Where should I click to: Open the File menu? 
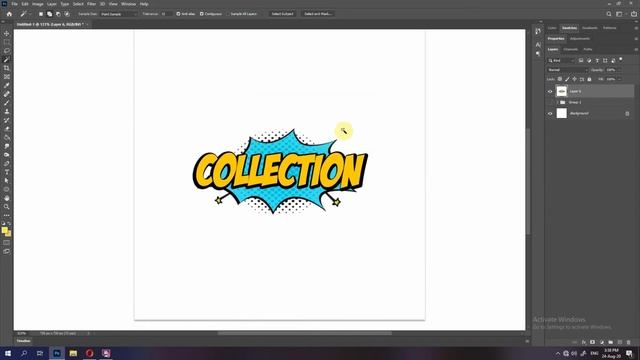14,4
